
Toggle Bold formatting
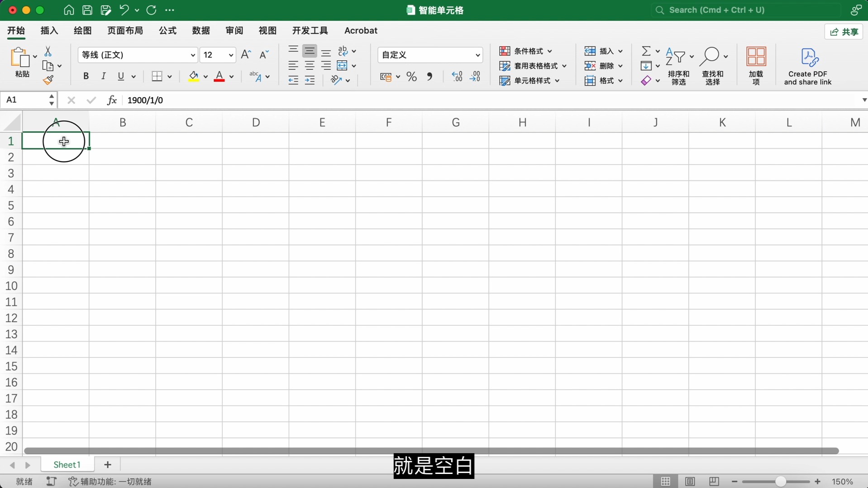(86, 76)
